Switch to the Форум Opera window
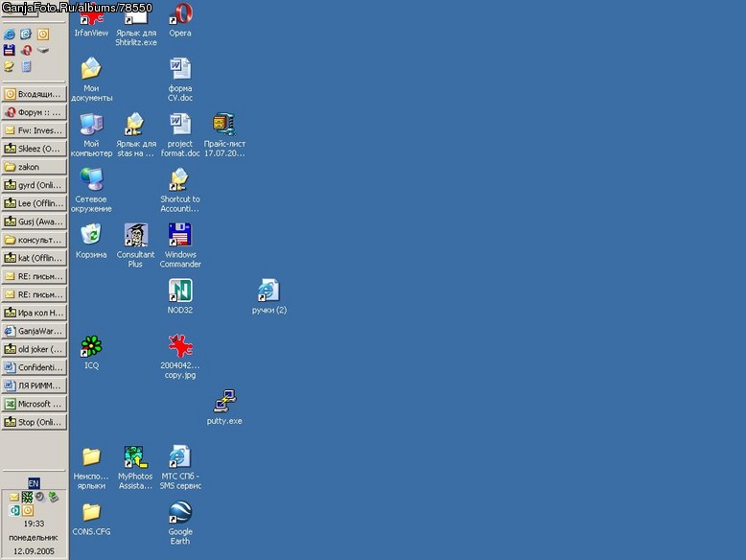 click(x=35, y=112)
